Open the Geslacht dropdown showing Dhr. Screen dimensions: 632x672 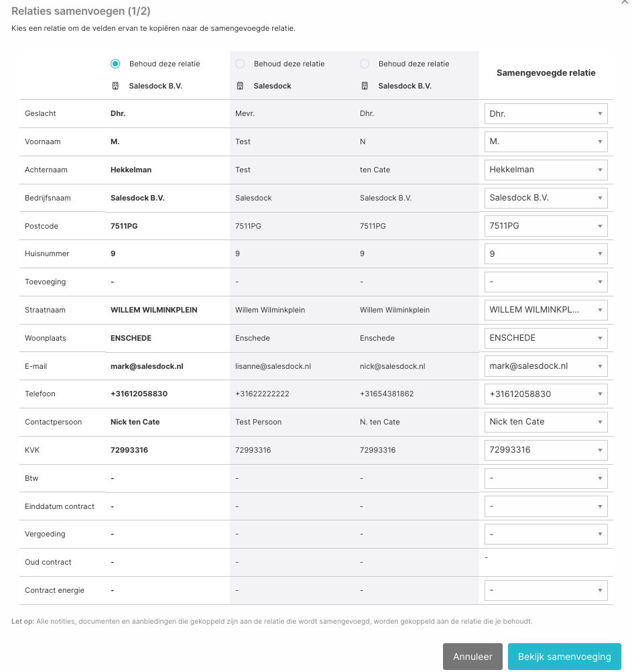[x=546, y=113]
